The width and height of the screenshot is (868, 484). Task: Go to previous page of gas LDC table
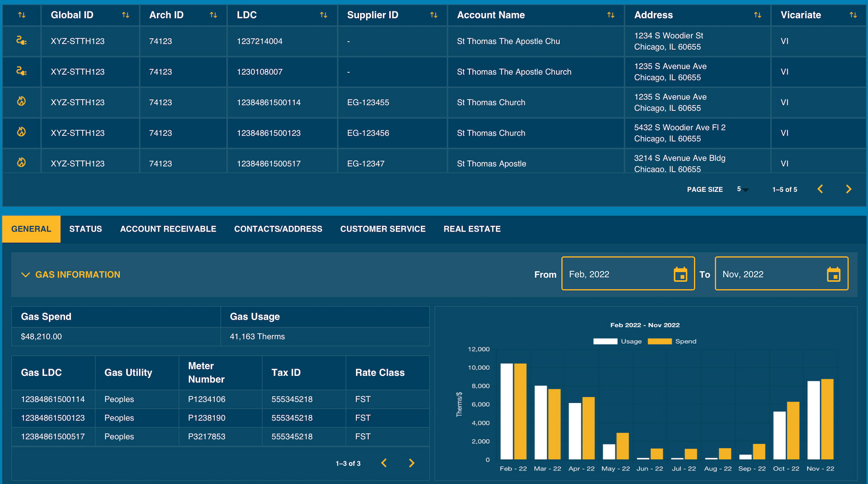coord(384,463)
